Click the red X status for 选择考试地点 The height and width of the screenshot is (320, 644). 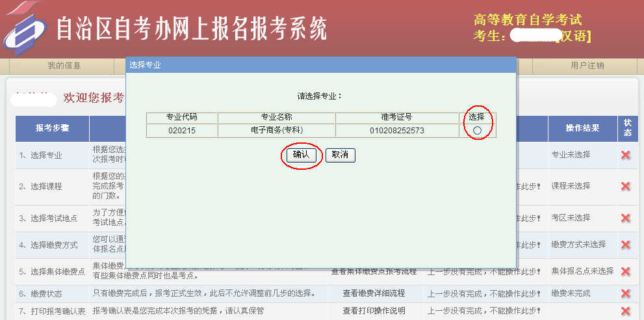pyautogui.click(x=626, y=218)
